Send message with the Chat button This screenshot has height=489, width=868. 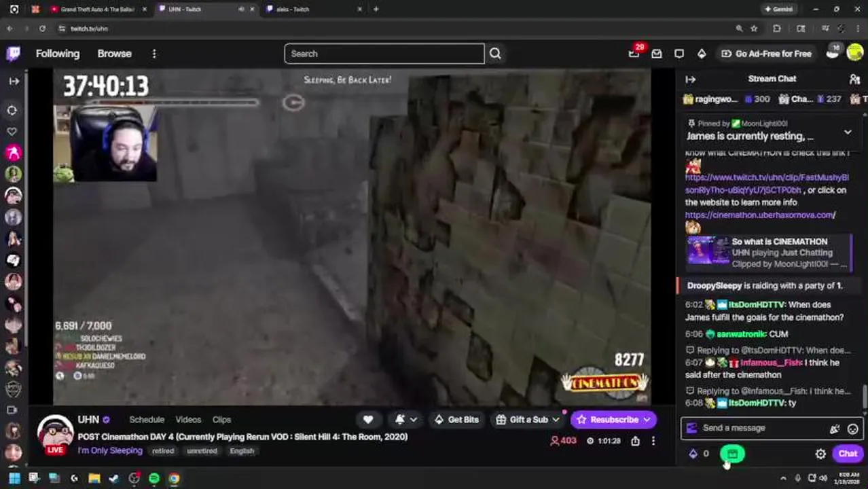(x=848, y=454)
